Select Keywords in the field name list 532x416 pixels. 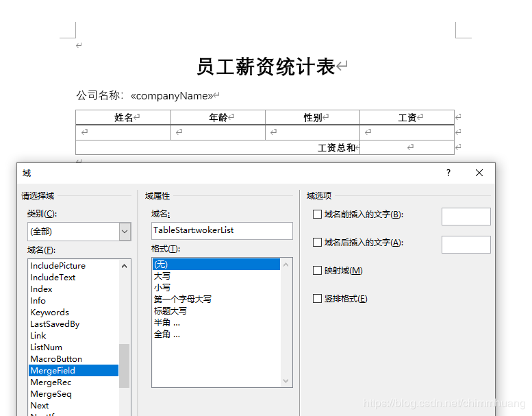point(74,312)
